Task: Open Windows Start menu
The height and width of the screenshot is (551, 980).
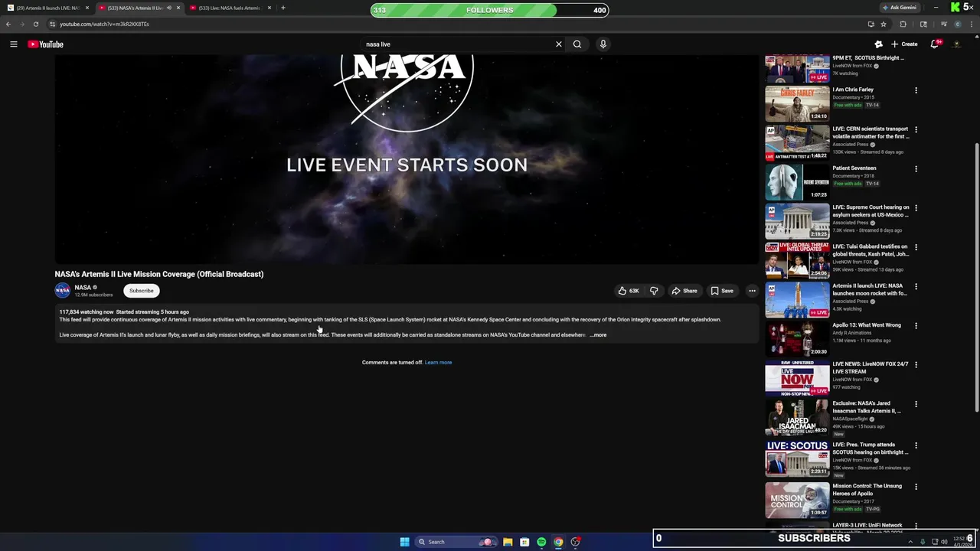Action: 404,542
